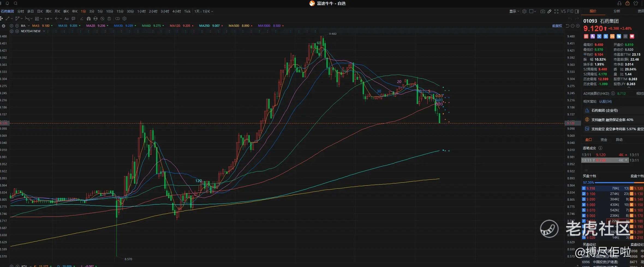The image size is (644, 267).
Task: Toggle the linked drawings overlap icon
Action: click(x=118, y=19)
